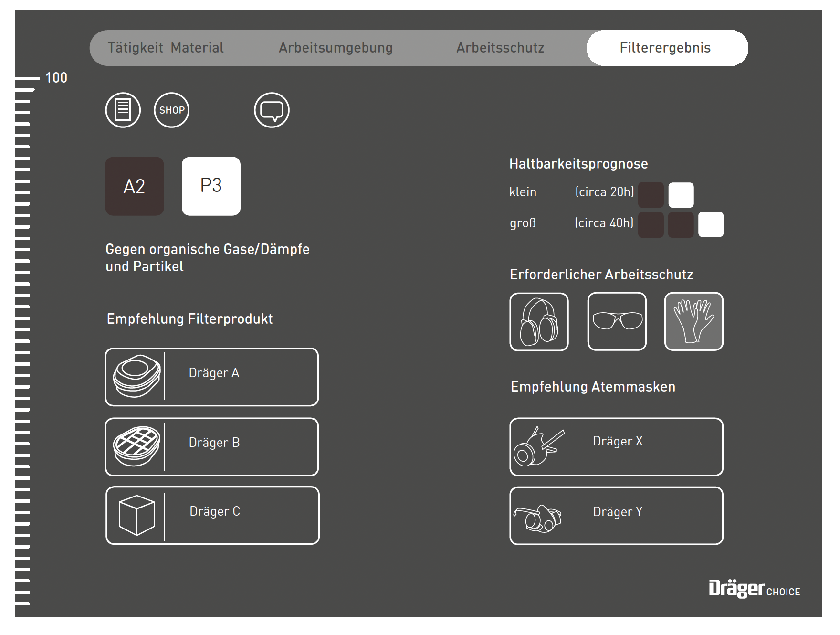This screenshot has height=635, width=840.
Task: Click the 100 mark on left scale
Action: point(56,78)
